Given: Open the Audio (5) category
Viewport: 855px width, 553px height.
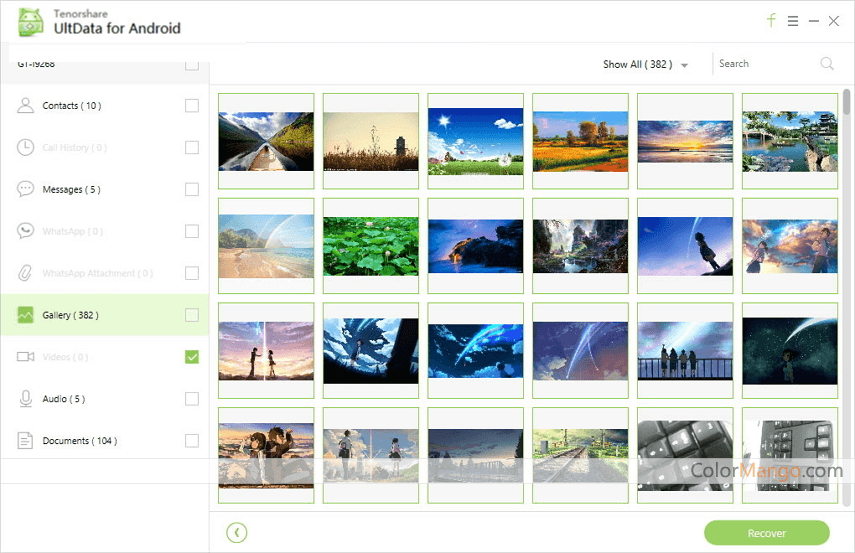Looking at the screenshot, I should (63, 399).
